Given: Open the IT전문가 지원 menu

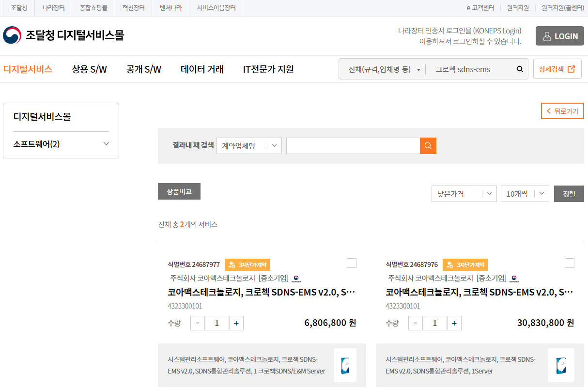Looking at the screenshot, I should pyautogui.click(x=268, y=69).
